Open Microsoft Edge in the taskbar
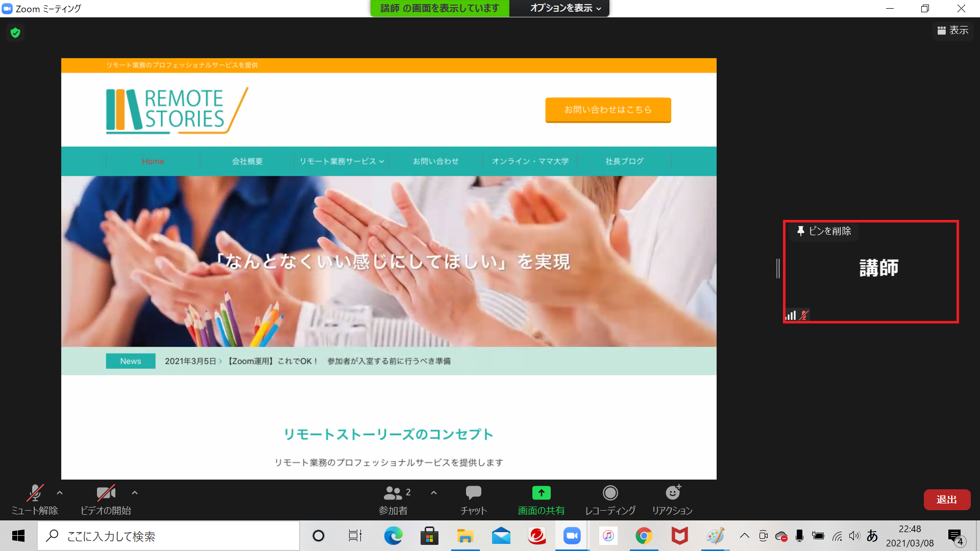This screenshot has height=551, width=980. (x=393, y=536)
